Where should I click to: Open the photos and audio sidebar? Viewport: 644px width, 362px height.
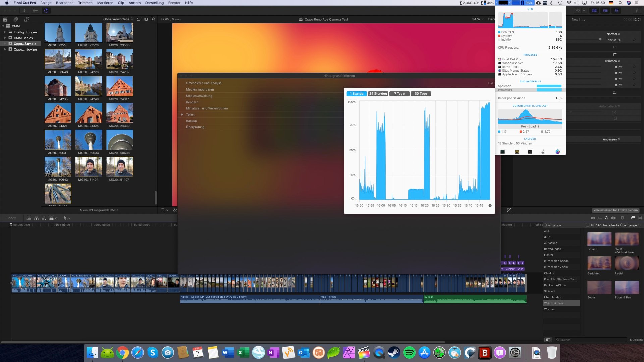(x=16, y=19)
